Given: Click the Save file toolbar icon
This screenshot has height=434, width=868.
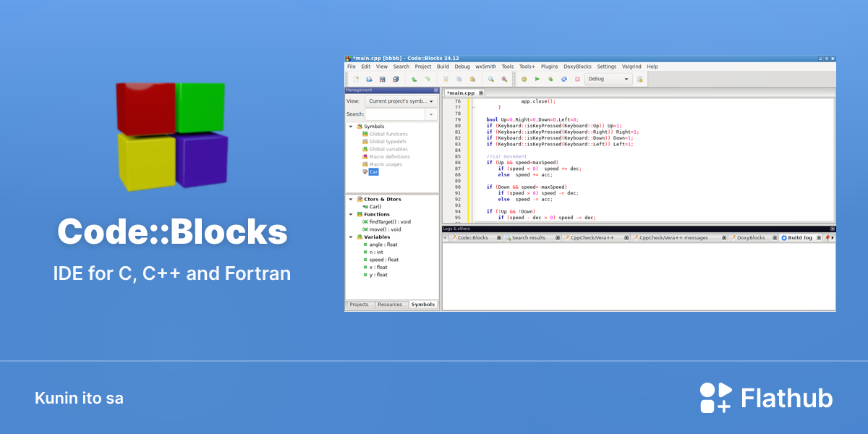Looking at the screenshot, I should click(x=383, y=79).
